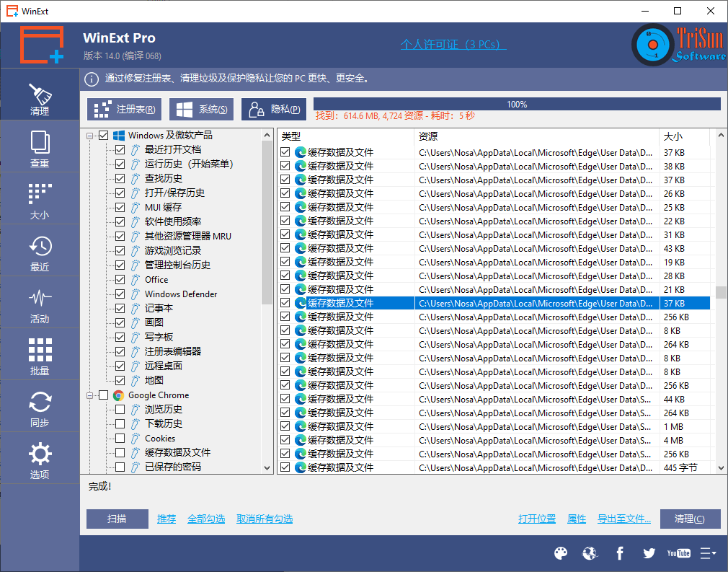Switch to the 隐私(P) privacy tab
Image resolution: width=728 pixels, height=572 pixels.
(274, 110)
